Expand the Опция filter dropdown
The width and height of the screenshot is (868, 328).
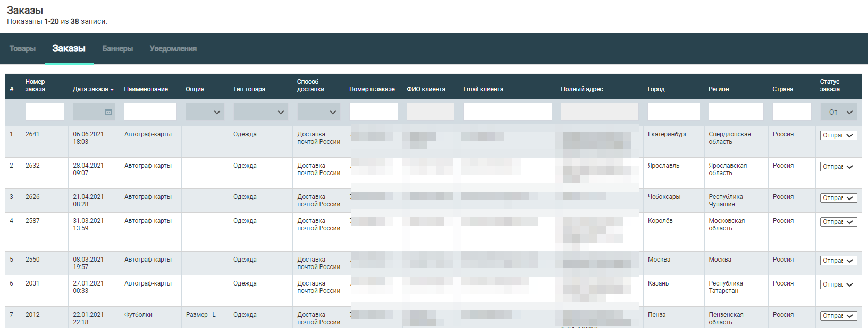pos(205,112)
